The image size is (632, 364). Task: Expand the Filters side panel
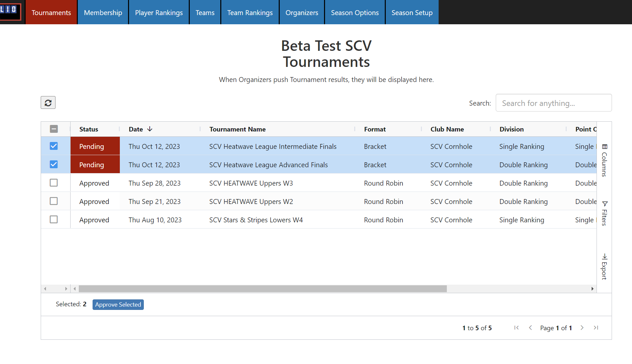coord(604,213)
